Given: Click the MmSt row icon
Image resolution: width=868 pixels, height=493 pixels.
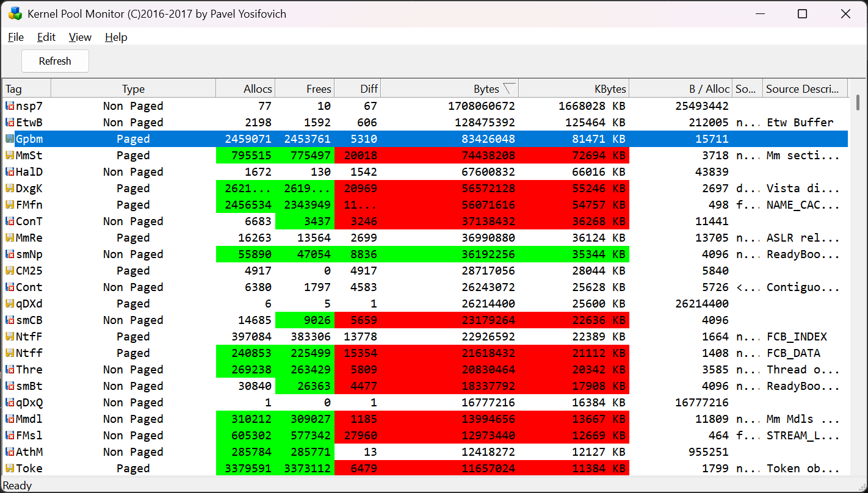Looking at the screenshot, I should pos(10,156).
